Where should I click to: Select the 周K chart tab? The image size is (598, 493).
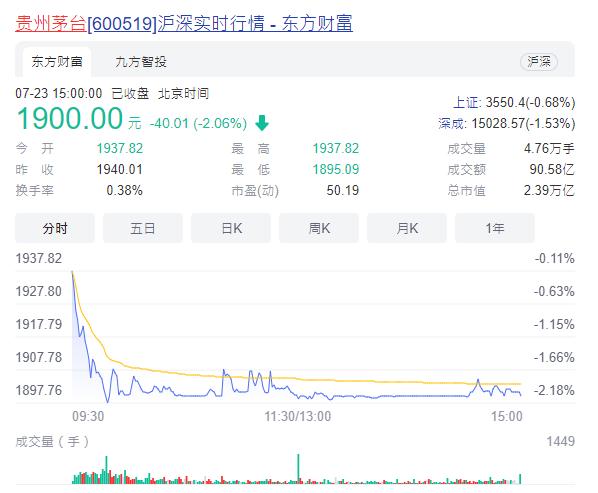[319, 228]
